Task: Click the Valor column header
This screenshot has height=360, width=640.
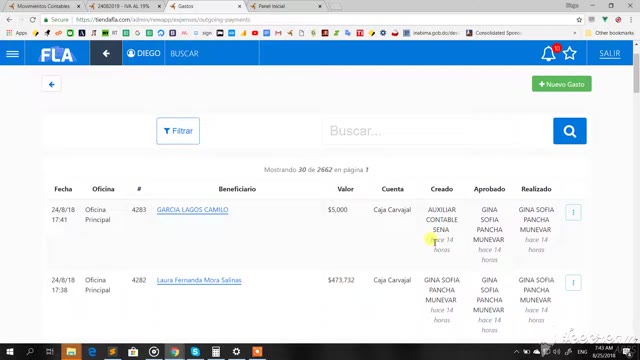Action: tap(345, 189)
